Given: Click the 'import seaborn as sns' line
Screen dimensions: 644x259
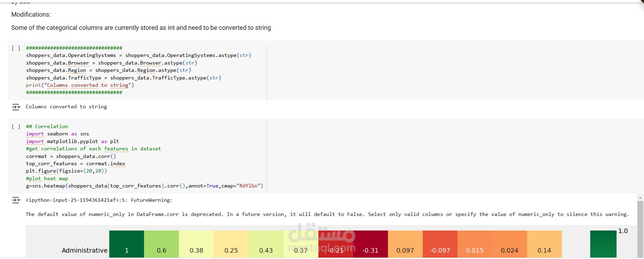Looking at the screenshot, I should (x=57, y=134).
